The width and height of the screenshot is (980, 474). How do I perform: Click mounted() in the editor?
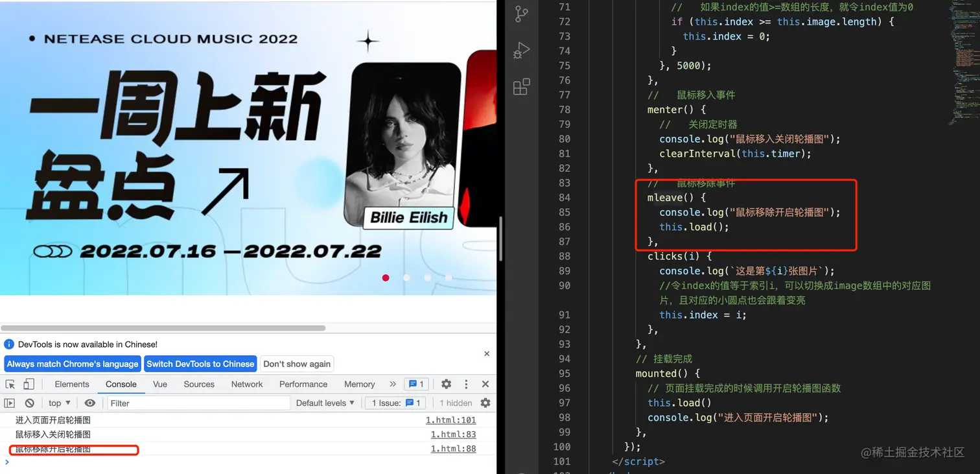click(x=661, y=373)
